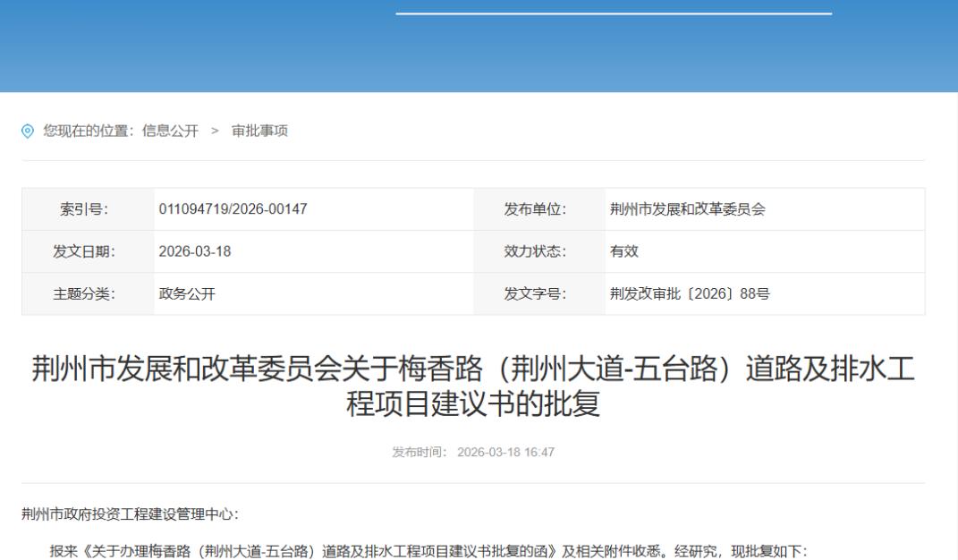Viewport: 958px width, 560px height.
Task: Click the blue banner at page top
Action: [479, 45]
